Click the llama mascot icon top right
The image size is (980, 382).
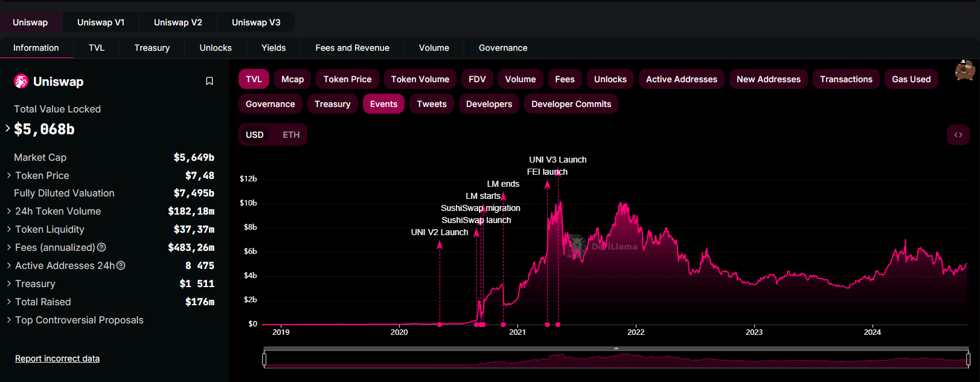(964, 71)
